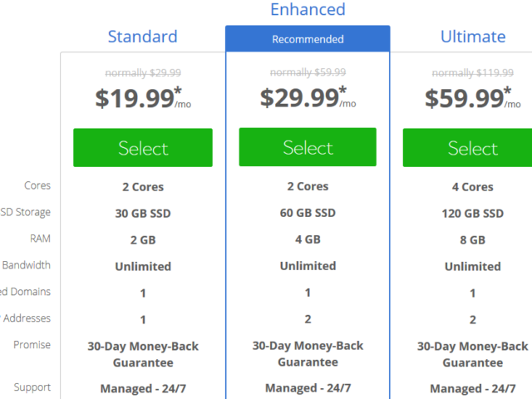Click the Support row label
This screenshot has width=532, height=399.
(x=32, y=387)
